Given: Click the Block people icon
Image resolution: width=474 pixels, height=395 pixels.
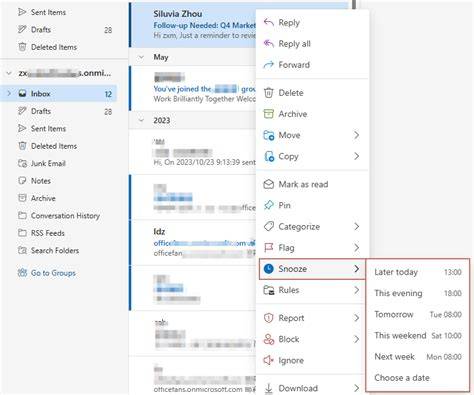Looking at the screenshot, I should click(269, 339).
